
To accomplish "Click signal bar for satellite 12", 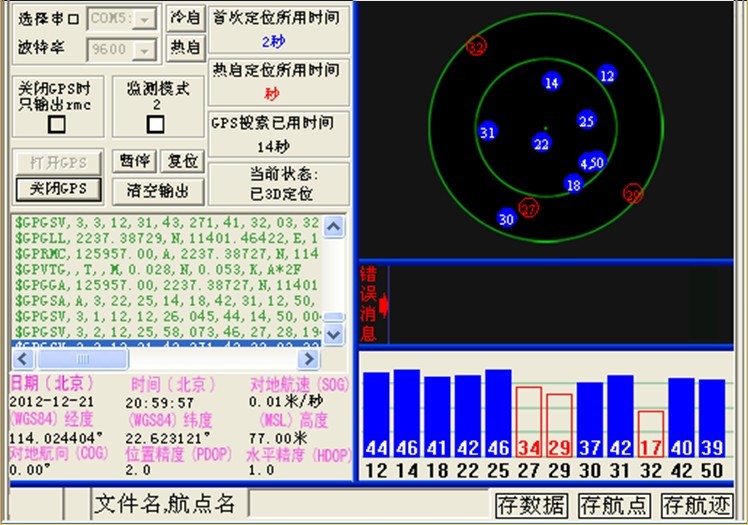I will [x=376, y=414].
